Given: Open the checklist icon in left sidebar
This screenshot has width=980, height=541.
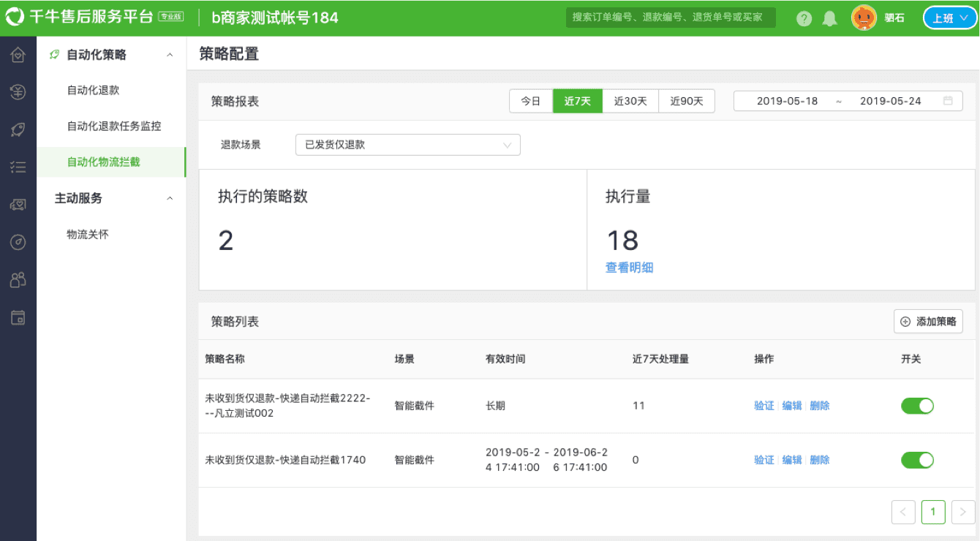Looking at the screenshot, I should click(x=18, y=167).
